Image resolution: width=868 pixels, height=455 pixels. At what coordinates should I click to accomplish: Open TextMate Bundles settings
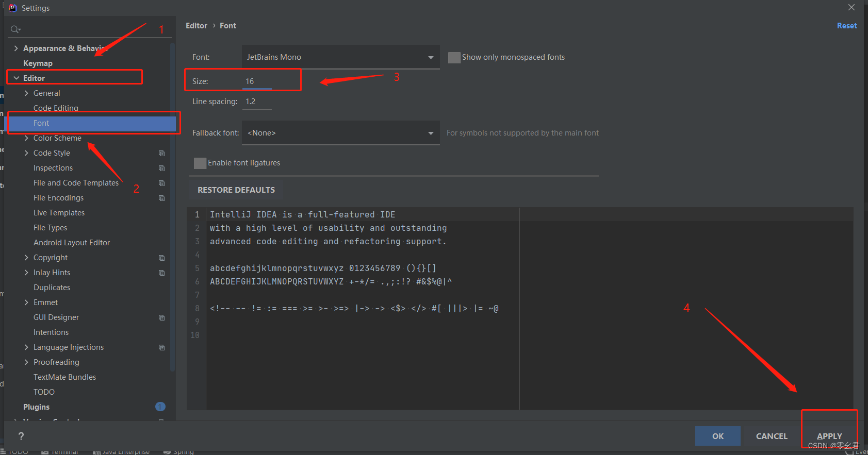pos(64,377)
